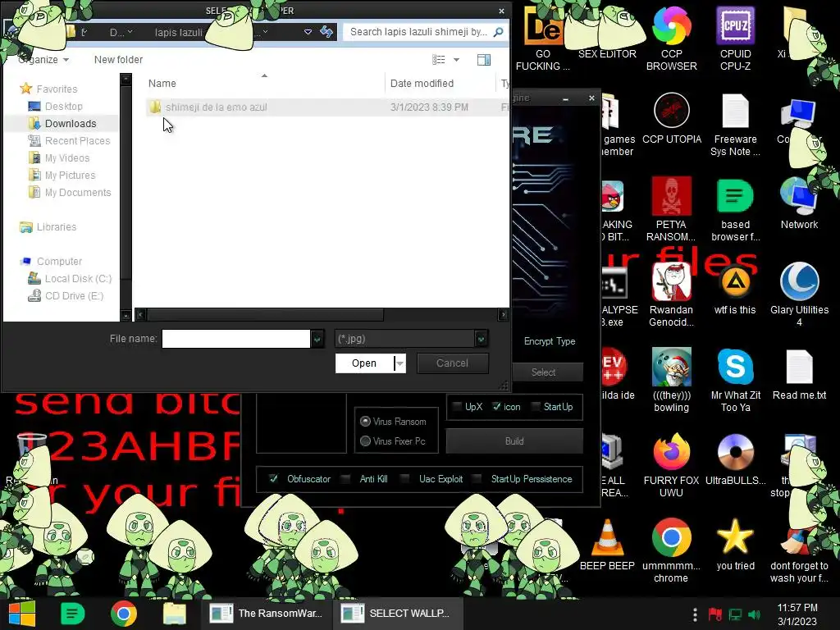Select the Virus Fixer Pc radio button
The image size is (840, 630).
click(365, 441)
